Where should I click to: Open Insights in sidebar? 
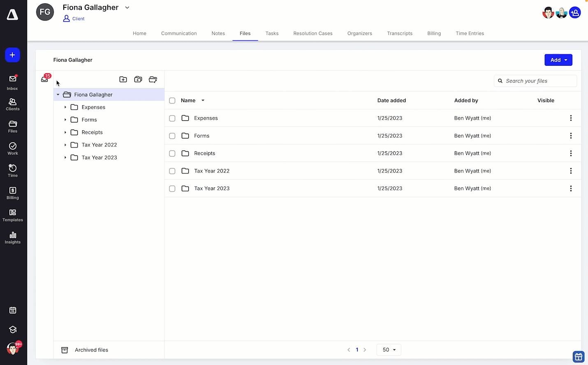pyautogui.click(x=12, y=238)
